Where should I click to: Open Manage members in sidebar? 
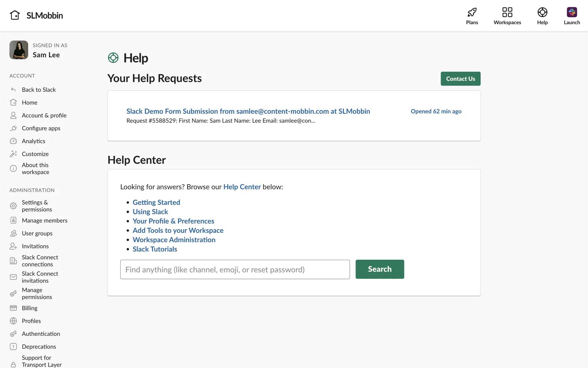point(44,220)
